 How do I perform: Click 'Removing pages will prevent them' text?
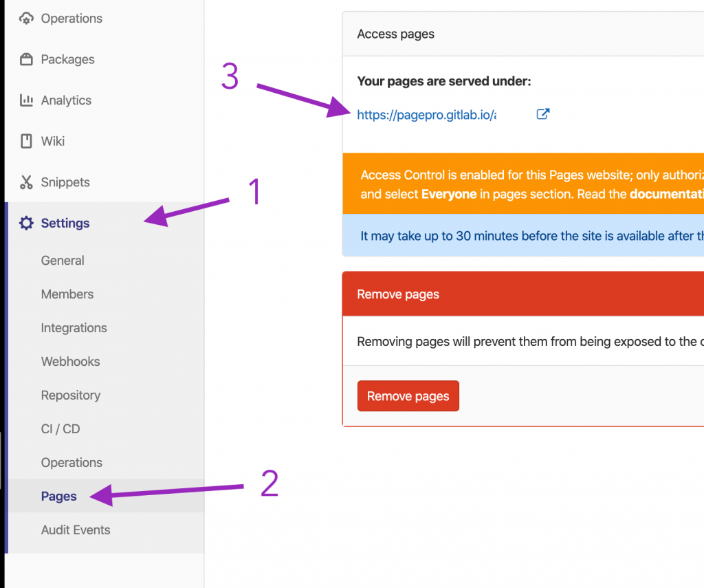tap(531, 342)
